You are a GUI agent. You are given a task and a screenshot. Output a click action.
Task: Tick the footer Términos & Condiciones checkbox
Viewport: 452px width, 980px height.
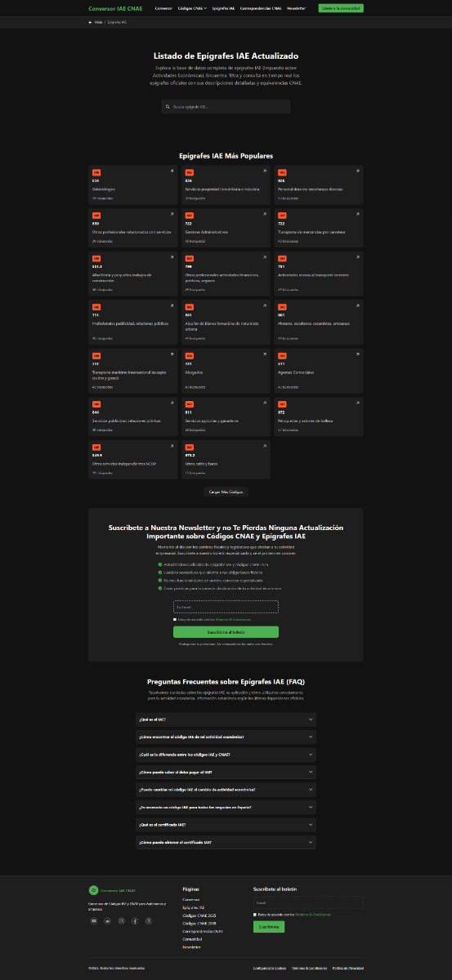coord(256,915)
